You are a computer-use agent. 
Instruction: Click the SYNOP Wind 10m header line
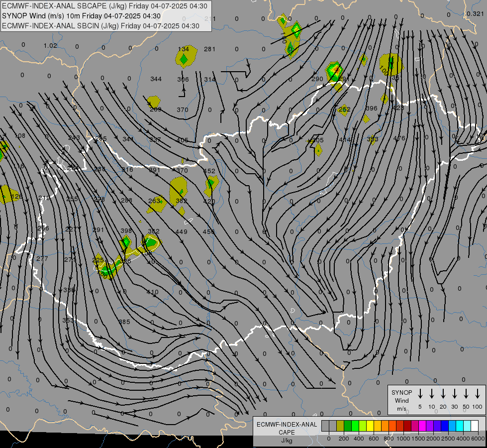pyautogui.click(x=81, y=16)
